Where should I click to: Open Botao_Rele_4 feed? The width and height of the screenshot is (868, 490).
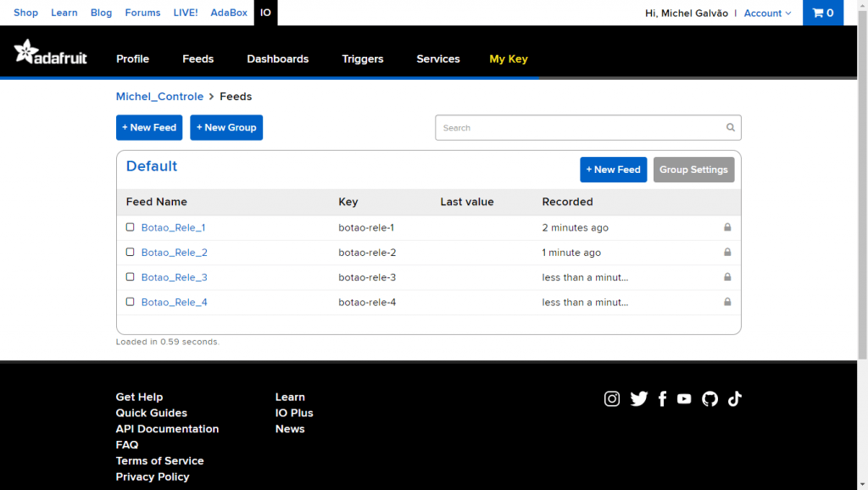pyautogui.click(x=175, y=303)
